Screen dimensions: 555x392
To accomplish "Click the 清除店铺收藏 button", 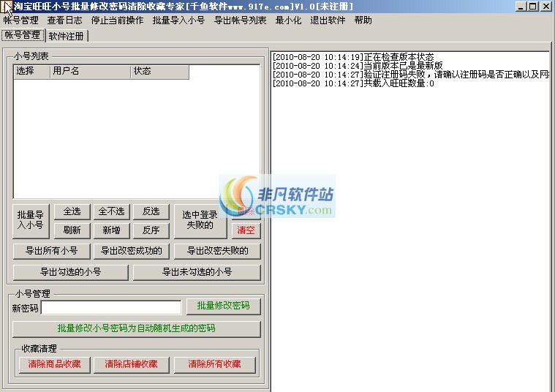I will pos(132,364).
